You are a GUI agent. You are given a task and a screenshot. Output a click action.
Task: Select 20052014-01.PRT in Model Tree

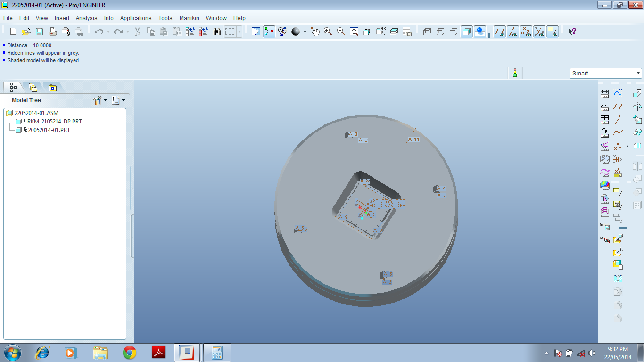tap(49, 130)
